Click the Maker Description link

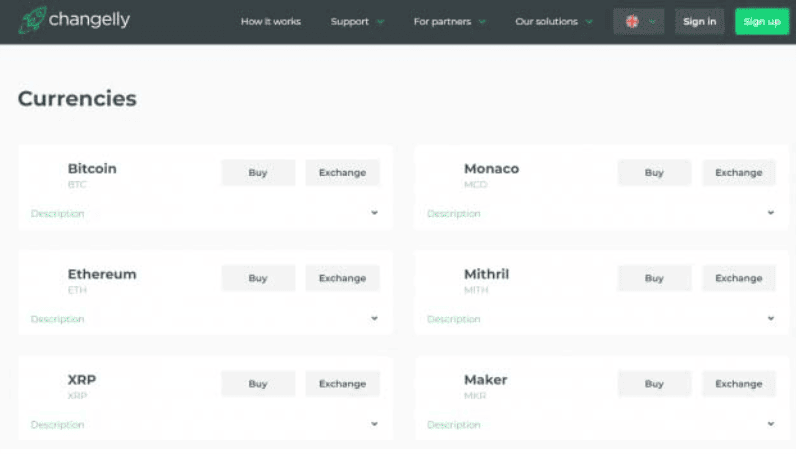(x=454, y=425)
